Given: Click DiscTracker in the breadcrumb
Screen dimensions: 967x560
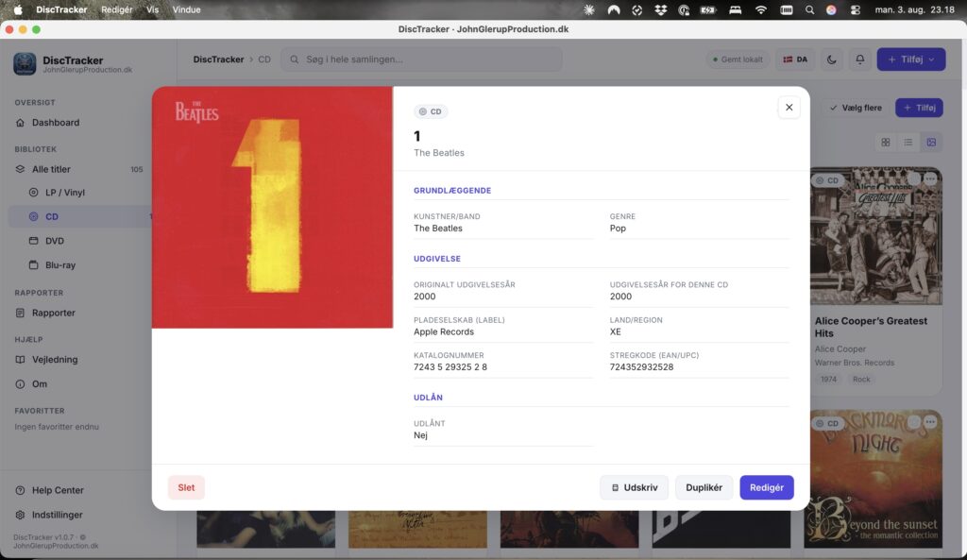Looking at the screenshot, I should point(218,59).
